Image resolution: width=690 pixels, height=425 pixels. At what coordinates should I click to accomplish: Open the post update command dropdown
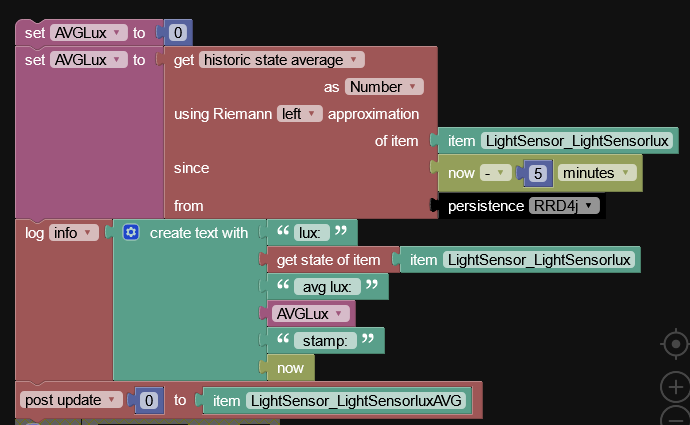[x=70, y=400]
